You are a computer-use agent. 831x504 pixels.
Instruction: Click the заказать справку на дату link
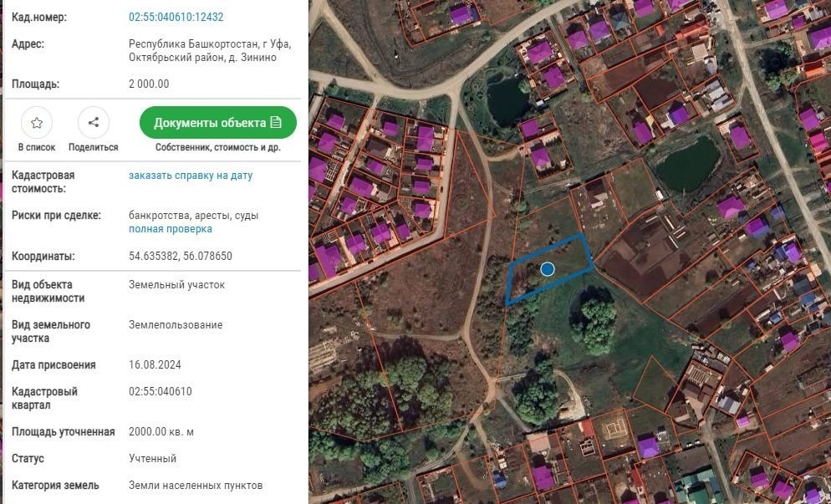point(191,176)
